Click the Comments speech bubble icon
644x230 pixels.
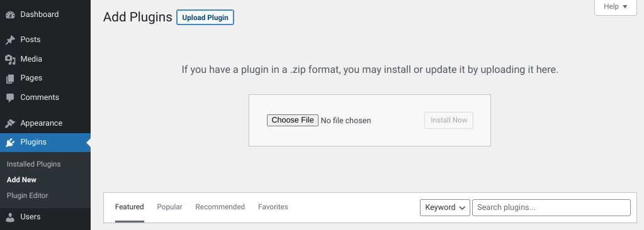10,97
